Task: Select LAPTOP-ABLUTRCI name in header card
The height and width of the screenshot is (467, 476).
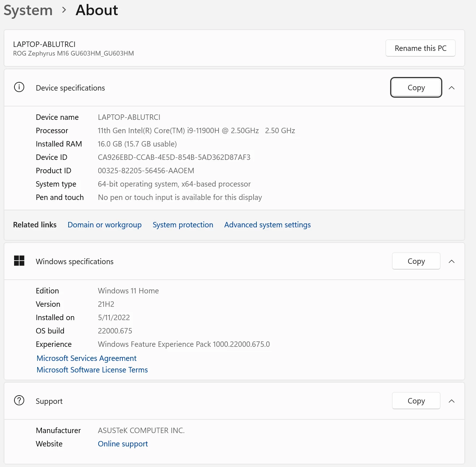Action: click(44, 44)
